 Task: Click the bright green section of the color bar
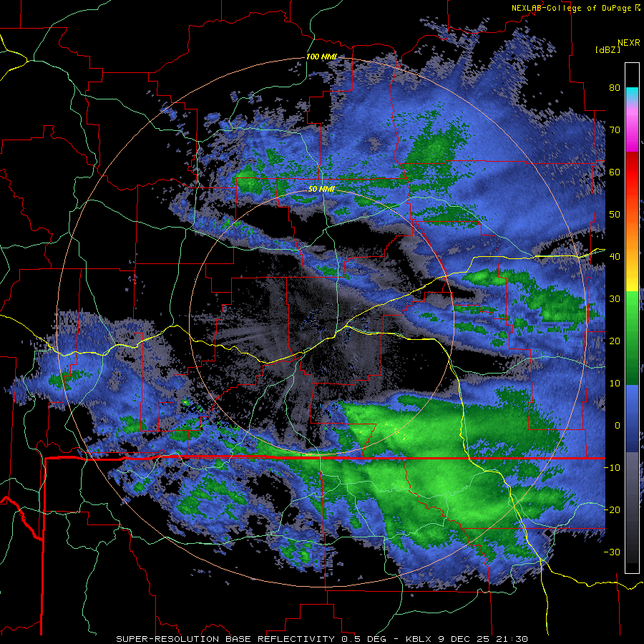[x=632, y=312]
